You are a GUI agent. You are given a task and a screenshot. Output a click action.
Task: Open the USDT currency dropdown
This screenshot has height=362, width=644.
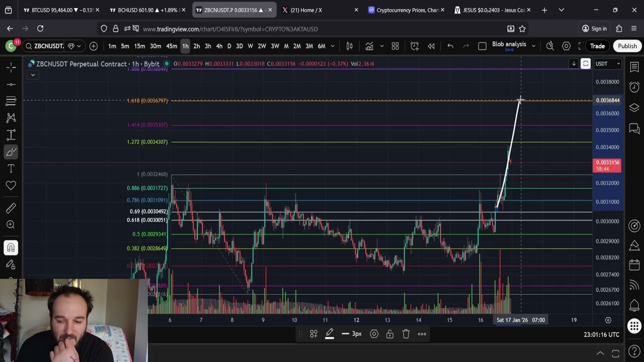coord(608,64)
